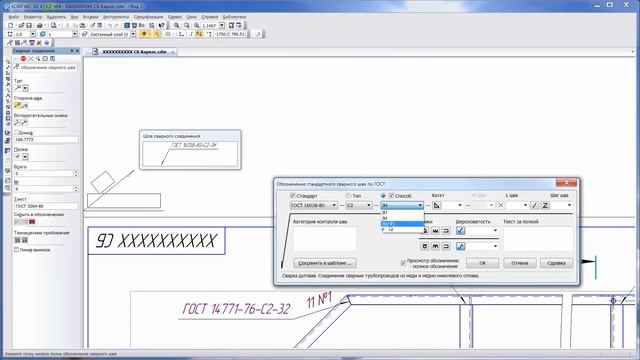This screenshot has height=360, width=640.
Task: Open the Файл menu
Action: (x=13, y=17)
